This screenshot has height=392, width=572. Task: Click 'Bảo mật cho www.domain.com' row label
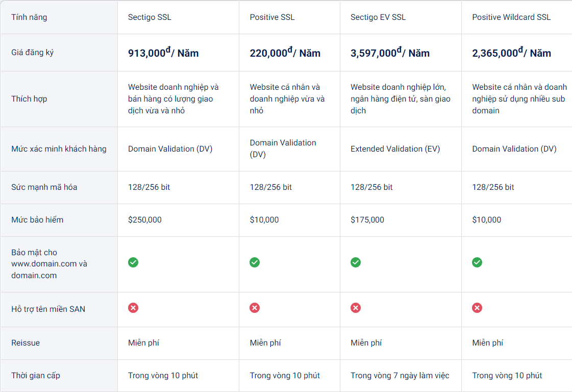[49, 264]
